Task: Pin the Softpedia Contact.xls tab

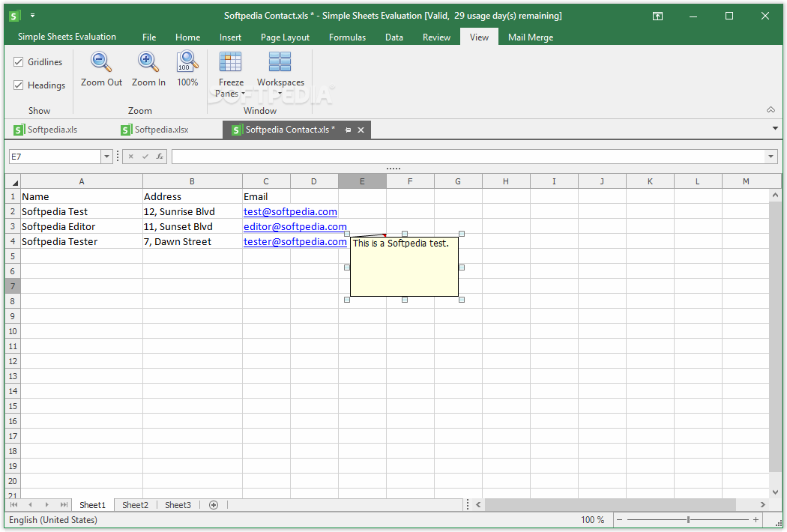Action: click(348, 130)
